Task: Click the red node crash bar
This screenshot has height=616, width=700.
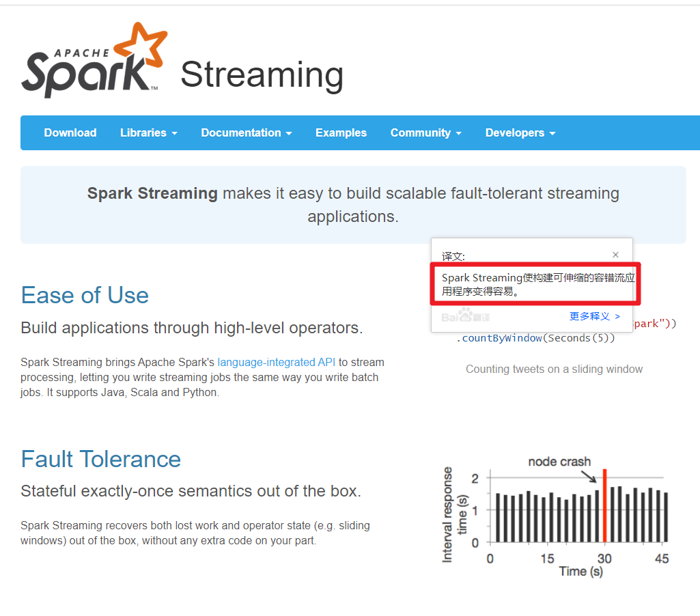Action: pyautogui.click(x=604, y=506)
